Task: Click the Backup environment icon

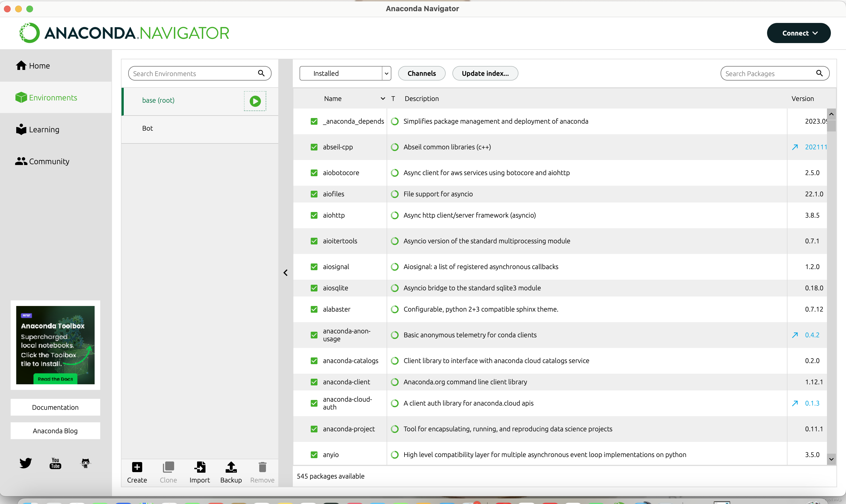Action: [x=231, y=467]
